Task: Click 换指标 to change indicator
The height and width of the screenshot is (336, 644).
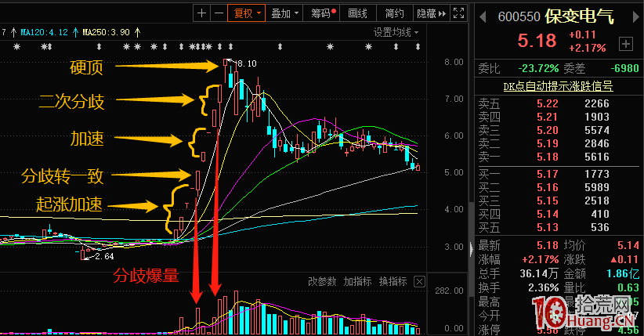Action: point(393,281)
